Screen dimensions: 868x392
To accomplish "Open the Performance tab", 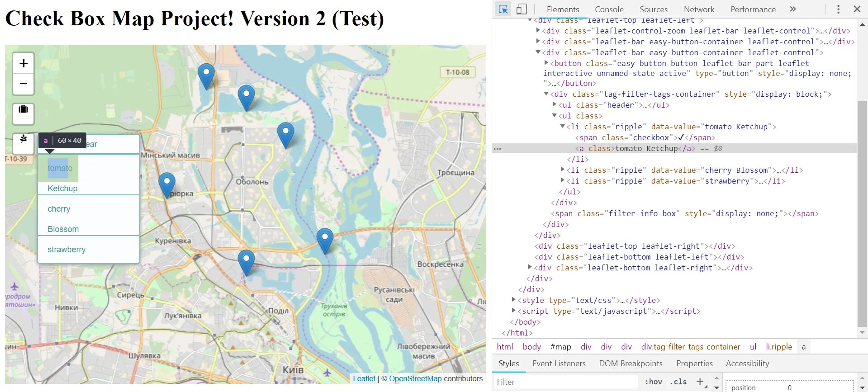I will point(753,9).
